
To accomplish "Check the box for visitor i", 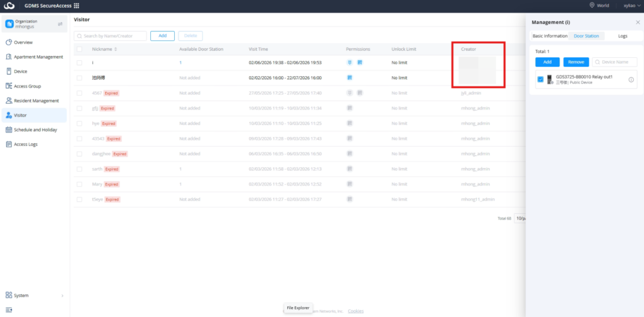I will tap(79, 63).
